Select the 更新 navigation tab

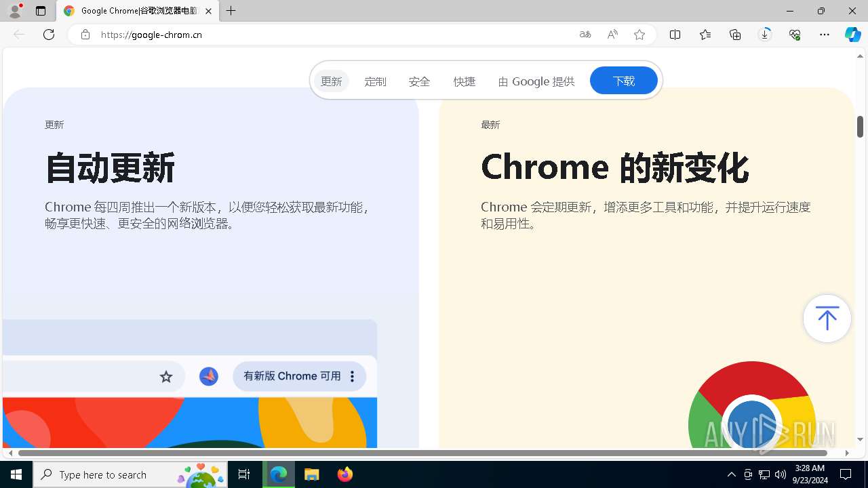point(332,81)
